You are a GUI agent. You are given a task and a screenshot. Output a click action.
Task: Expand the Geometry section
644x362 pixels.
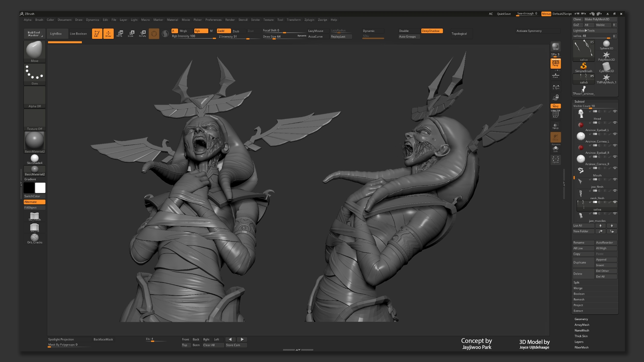(x=581, y=319)
